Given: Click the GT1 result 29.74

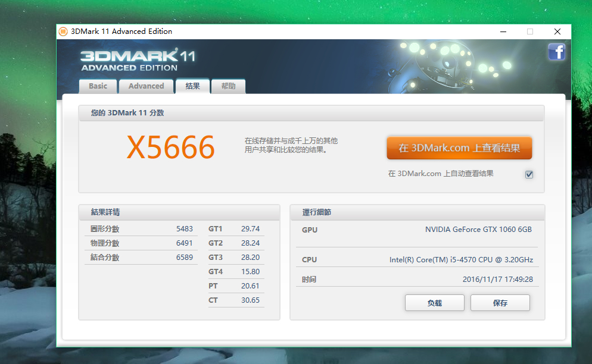Looking at the screenshot, I should 250,229.
